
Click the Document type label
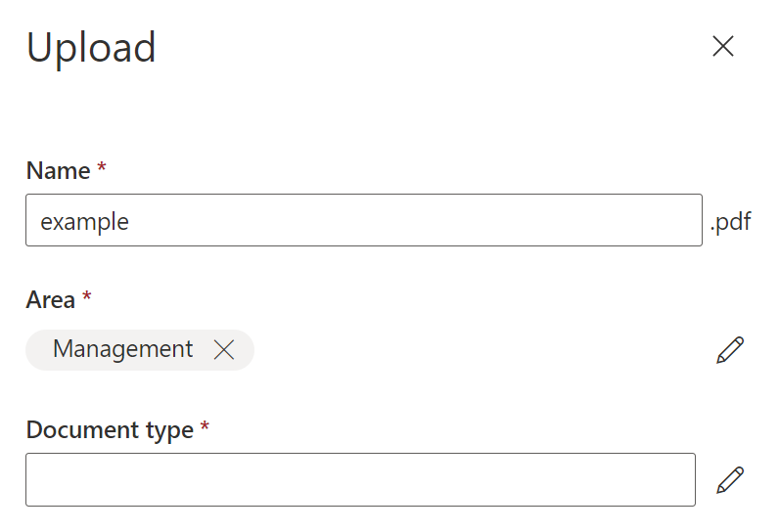coord(110,430)
